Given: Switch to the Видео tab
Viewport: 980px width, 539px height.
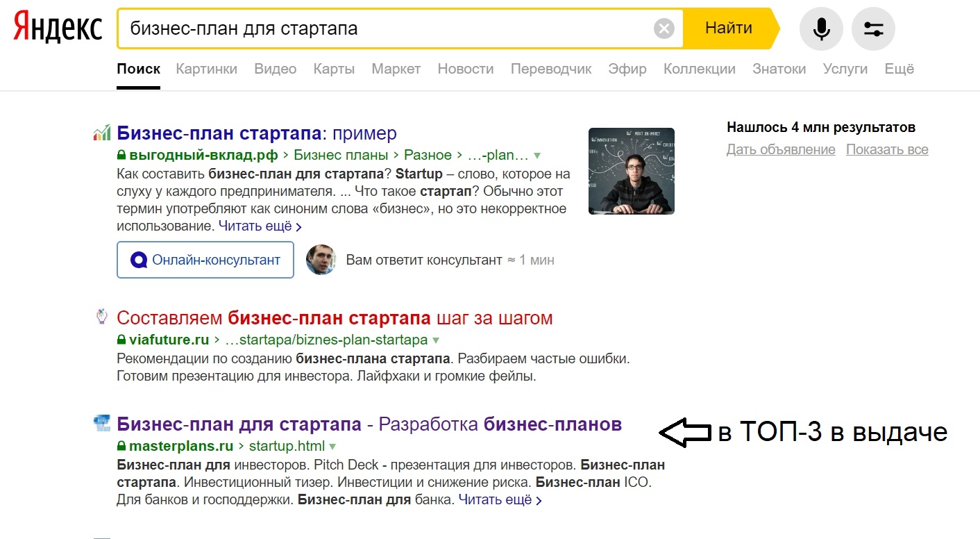Looking at the screenshot, I should (x=275, y=69).
